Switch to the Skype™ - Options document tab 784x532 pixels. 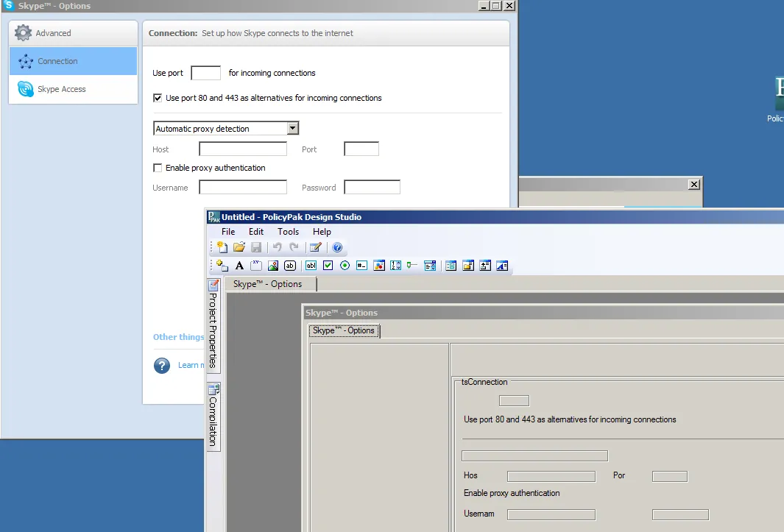tap(270, 284)
